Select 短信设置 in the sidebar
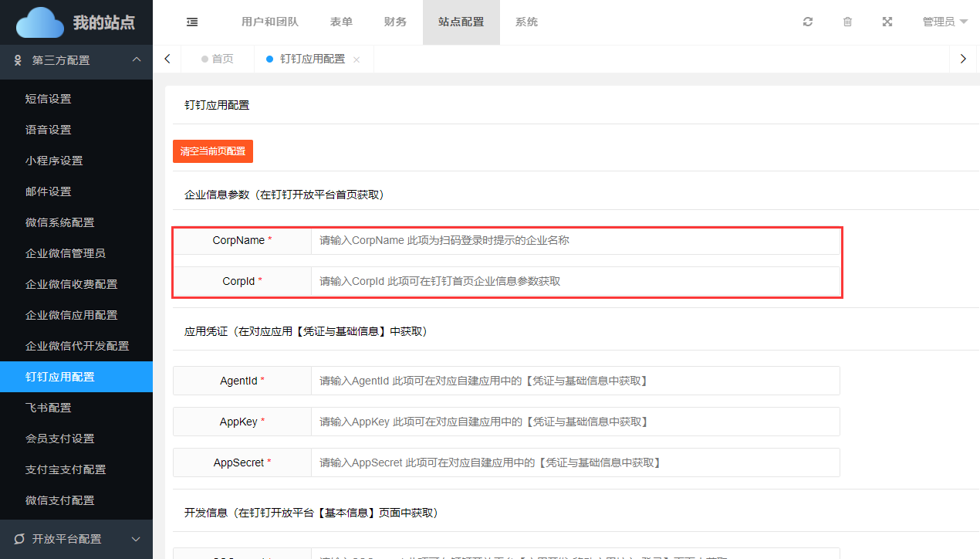980x559 pixels. pyautogui.click(x=48, y=99)
